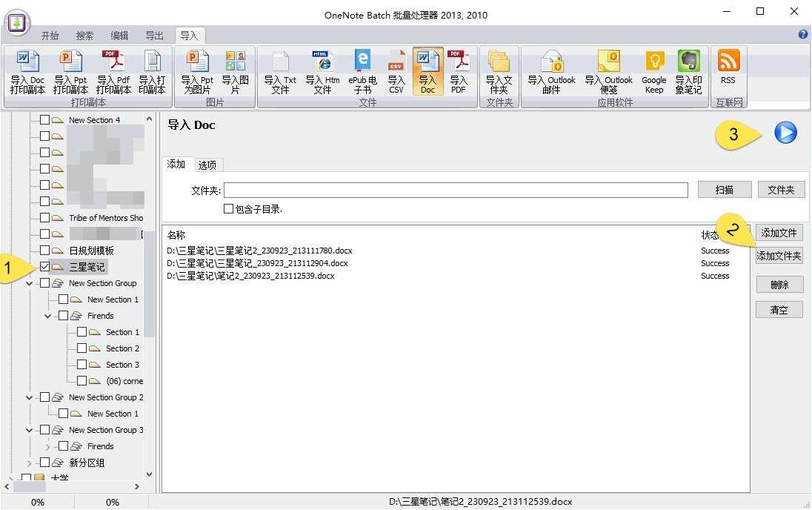Viewport: 812px width, 510px height.
Task: Select file 三星笔记_230923_213112904.docx
Action: pos(257,263)
